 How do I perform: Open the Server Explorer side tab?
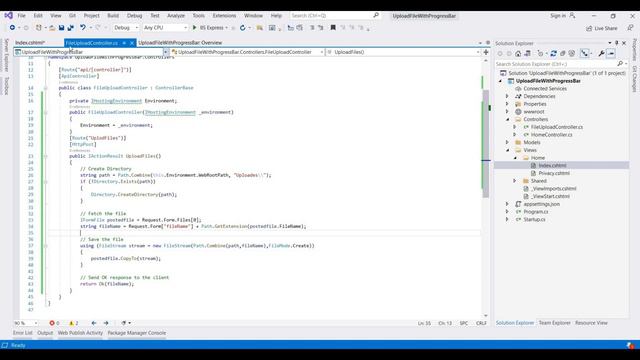6,55
